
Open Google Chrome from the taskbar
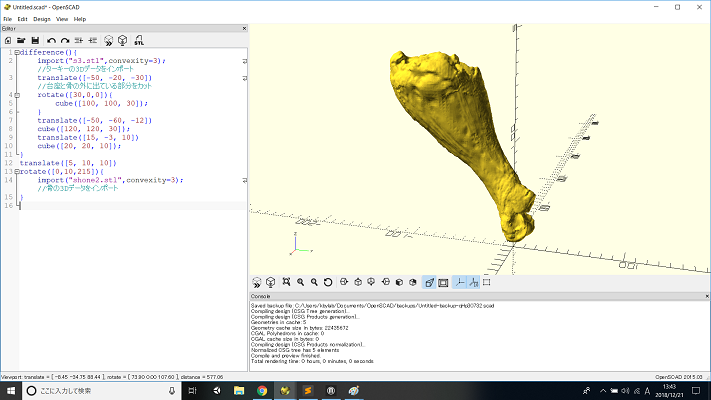pos(262,390)
